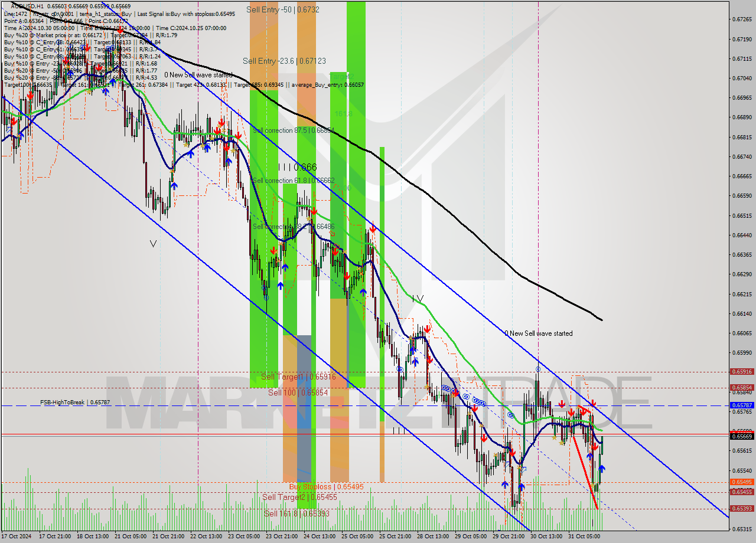
Task: Click '18 Oct 13:00' on time axis
Action: [x=92, y=537]
